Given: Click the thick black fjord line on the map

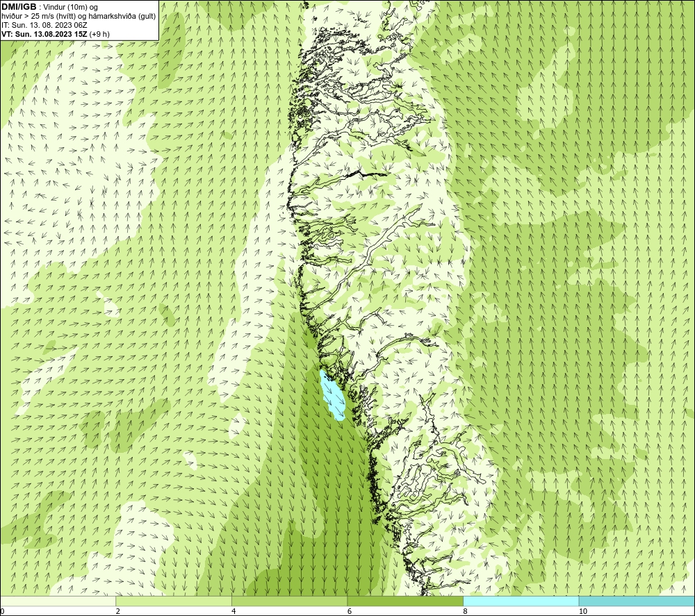Looking at the screenshot, I should tap(367, 173).
